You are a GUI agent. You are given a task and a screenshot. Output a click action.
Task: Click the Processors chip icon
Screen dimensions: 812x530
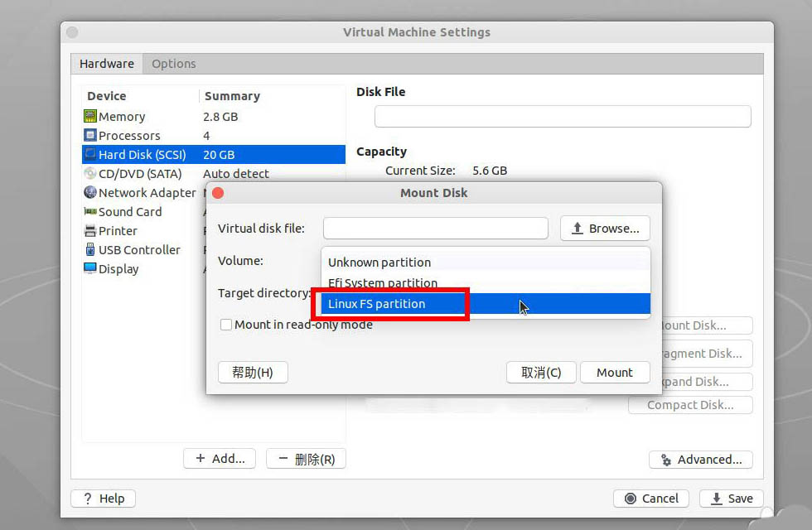[92, 135]
